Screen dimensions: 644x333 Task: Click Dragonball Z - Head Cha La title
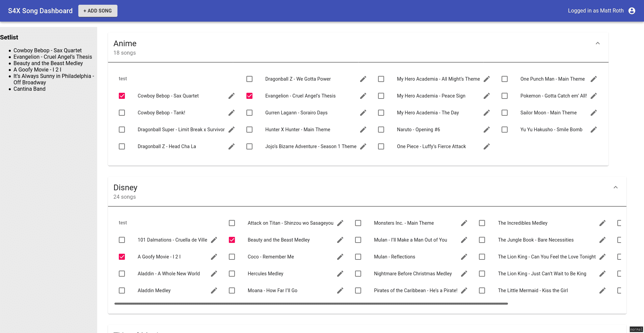click(167, 146)
